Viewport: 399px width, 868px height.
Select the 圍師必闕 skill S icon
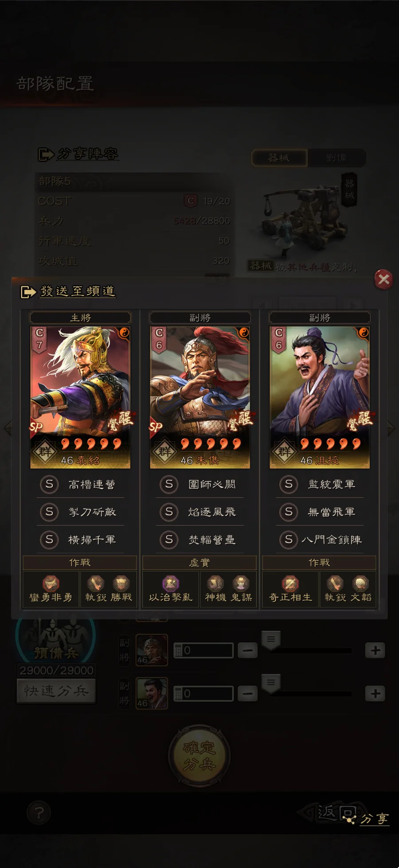169,484
